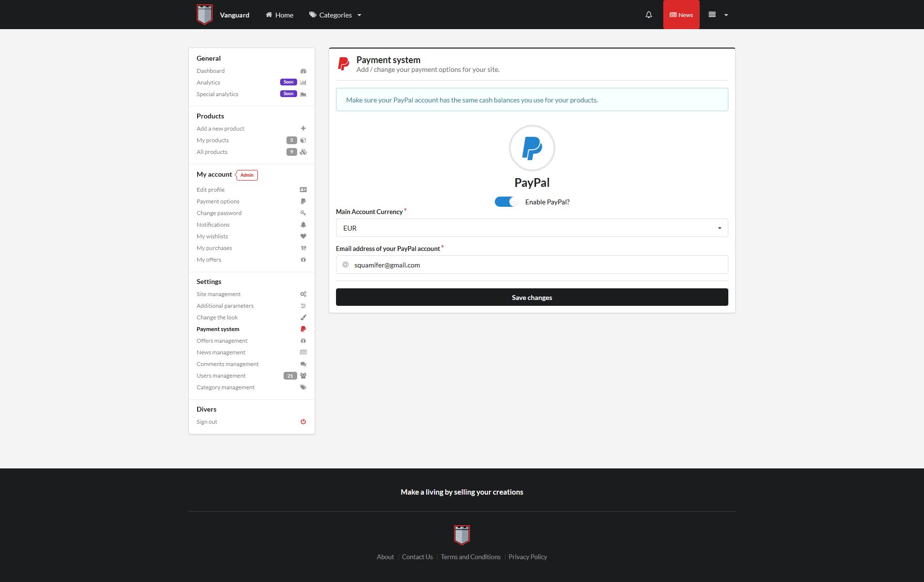Open Add a new product link
924x582 pixels.
click(x=220, y=129)
